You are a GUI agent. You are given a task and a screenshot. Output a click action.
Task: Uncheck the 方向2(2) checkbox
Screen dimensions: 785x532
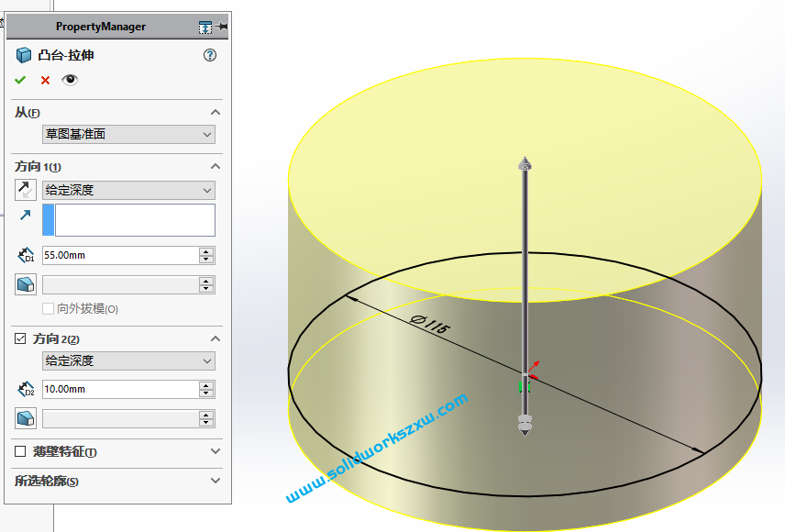(19, 339)
